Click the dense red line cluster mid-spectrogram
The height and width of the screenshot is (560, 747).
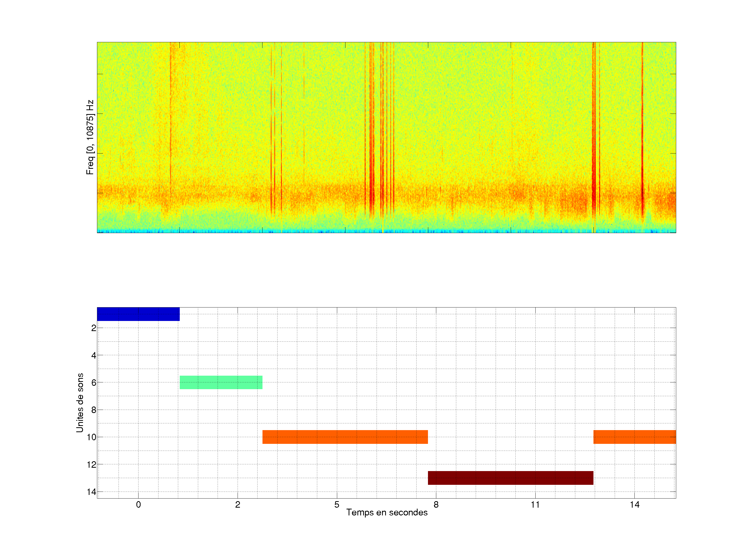pyautogui.click(x=371, y=135)
